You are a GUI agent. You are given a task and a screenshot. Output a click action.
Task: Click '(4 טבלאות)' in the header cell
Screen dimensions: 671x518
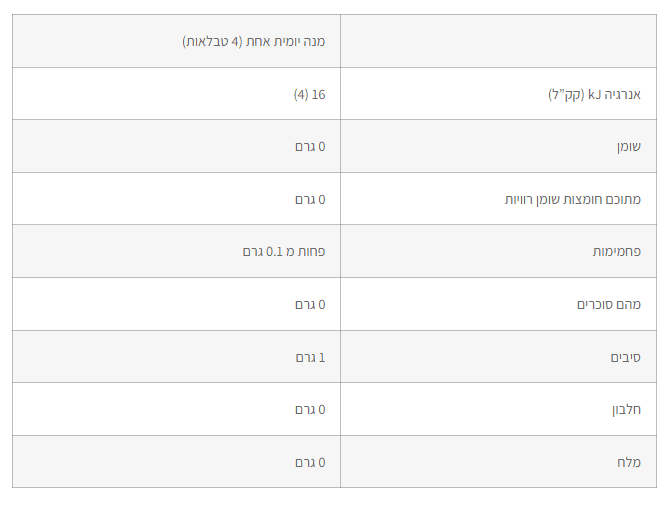click(x=213, y=42)
